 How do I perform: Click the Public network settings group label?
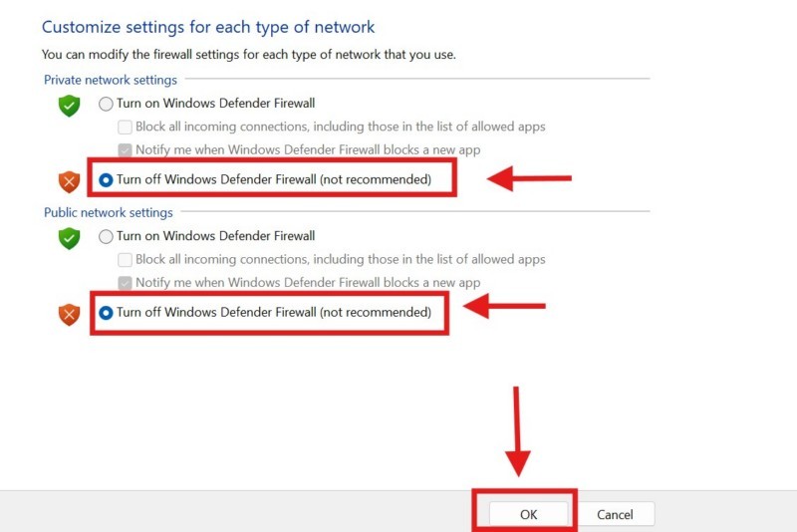[x=109, y=212]
